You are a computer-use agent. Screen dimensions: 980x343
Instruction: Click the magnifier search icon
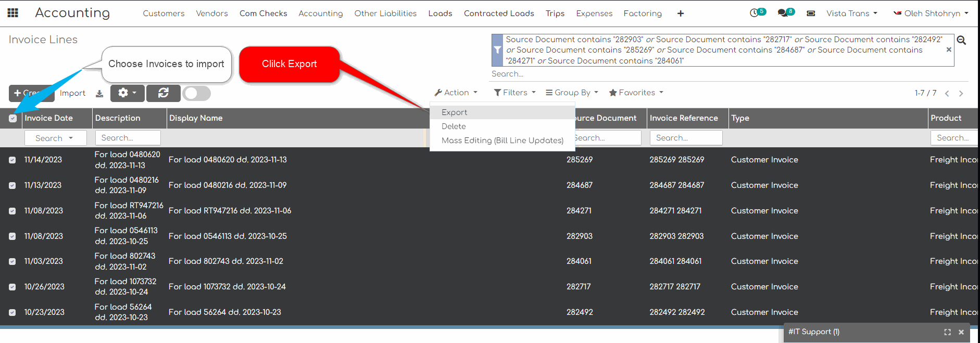click(961, 41)
